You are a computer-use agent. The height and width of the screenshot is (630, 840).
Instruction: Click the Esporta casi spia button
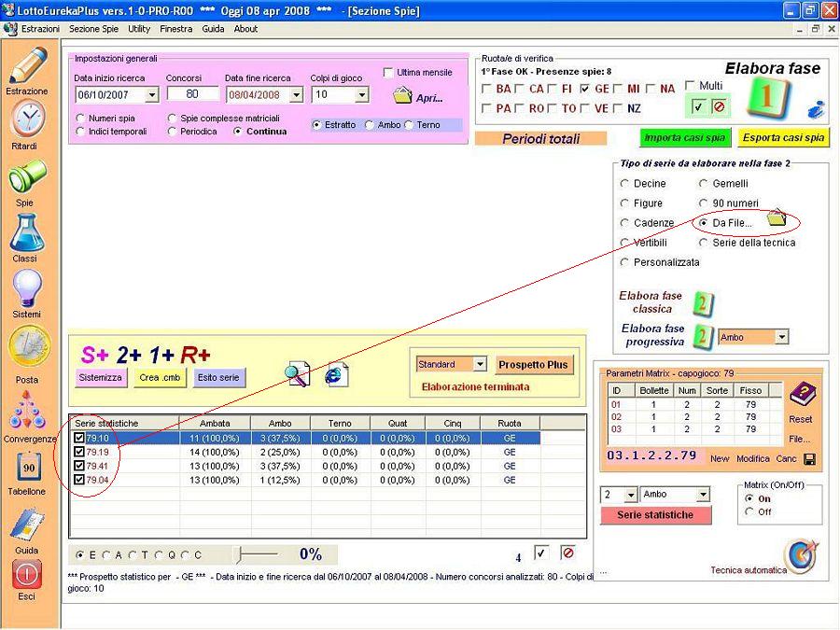pos(783,138)
